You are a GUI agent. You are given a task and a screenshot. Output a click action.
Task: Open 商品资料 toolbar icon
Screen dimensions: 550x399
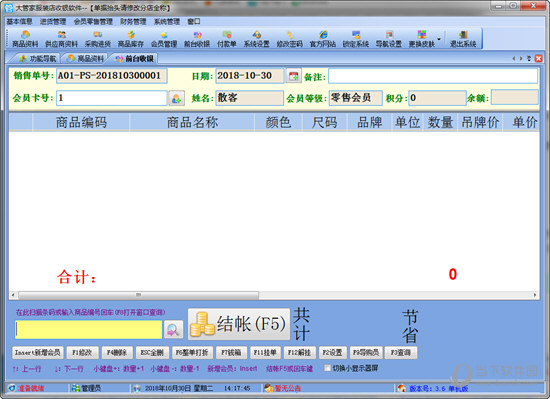pyautogui.click(x=25, y=39)
